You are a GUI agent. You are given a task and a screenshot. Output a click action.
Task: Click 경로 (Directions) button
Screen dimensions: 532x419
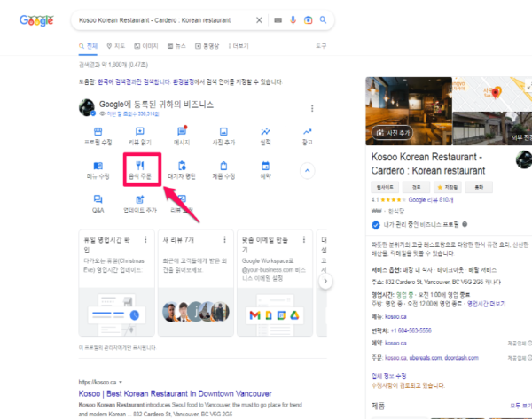[x=416, y=187]
